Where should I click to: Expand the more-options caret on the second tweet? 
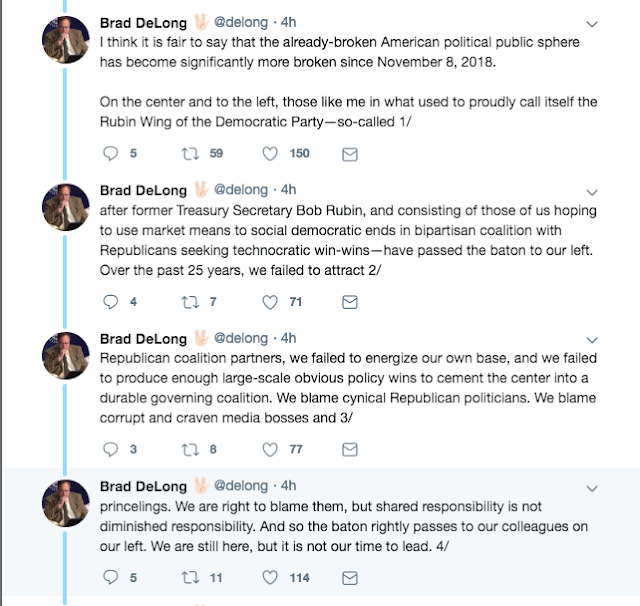coord(591,190)
